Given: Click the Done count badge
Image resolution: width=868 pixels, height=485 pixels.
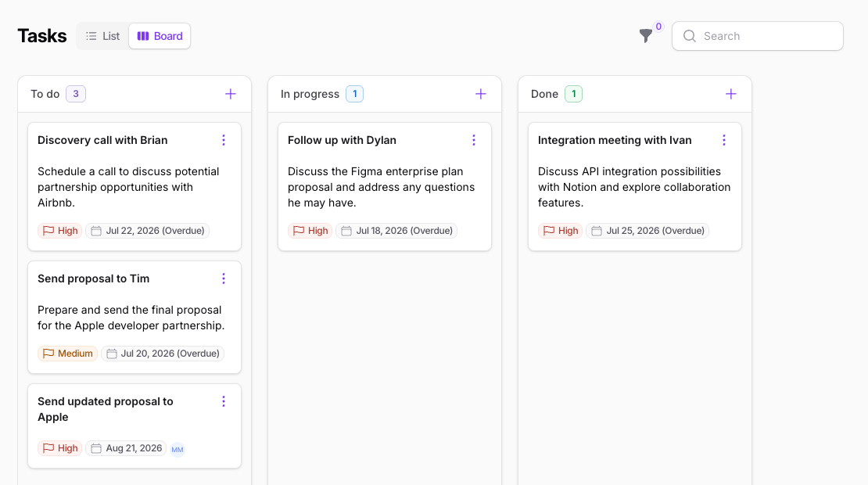Looking at the screenshot, I should click(x=573, y=94).
